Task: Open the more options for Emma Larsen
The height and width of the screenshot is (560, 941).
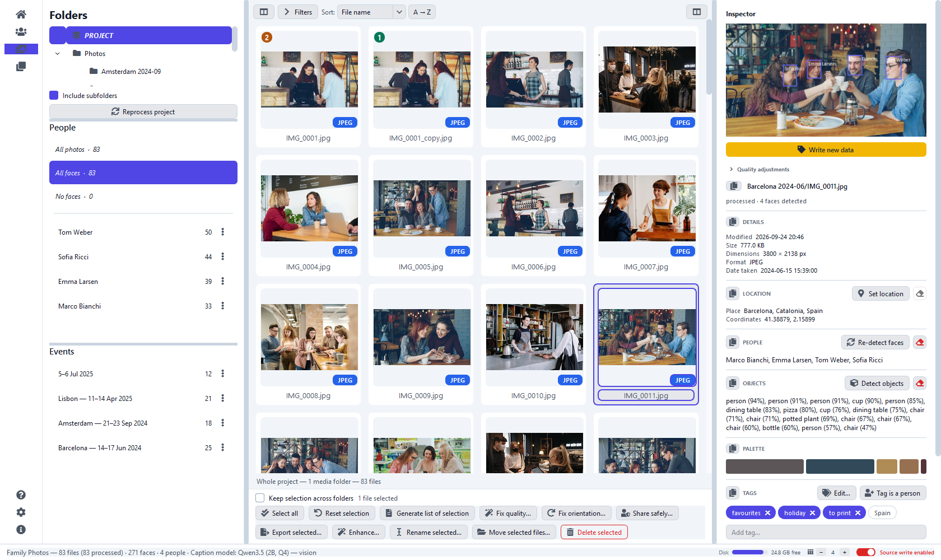Action: pyautogui.click(x=222, y=282)
